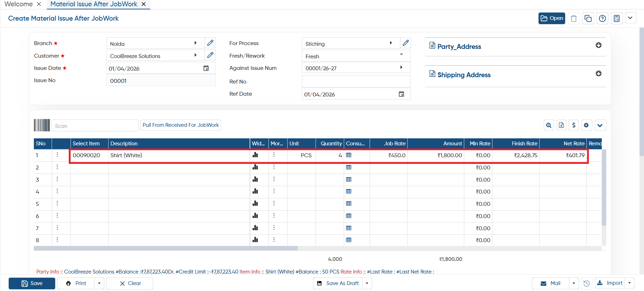The width and height of the screenshot is (644, 291).
Task: Open the help question mark icon
Action: pos(602,19)
